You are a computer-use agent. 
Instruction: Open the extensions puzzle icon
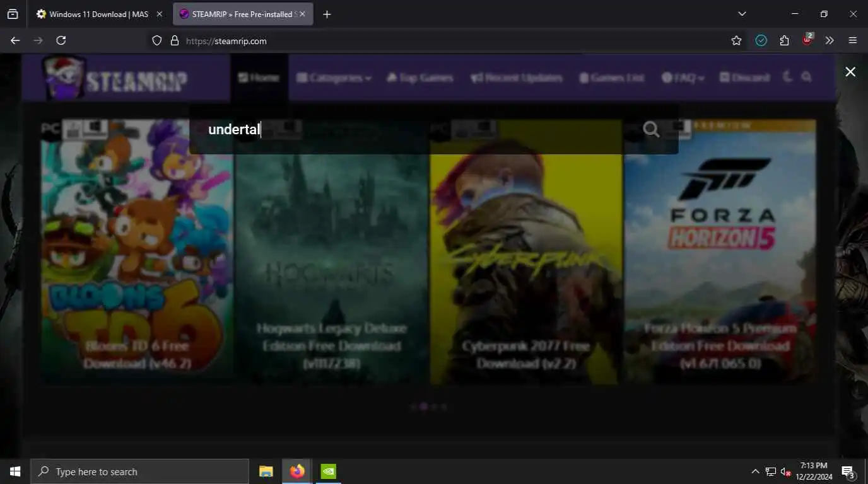[x=784, y=40]
